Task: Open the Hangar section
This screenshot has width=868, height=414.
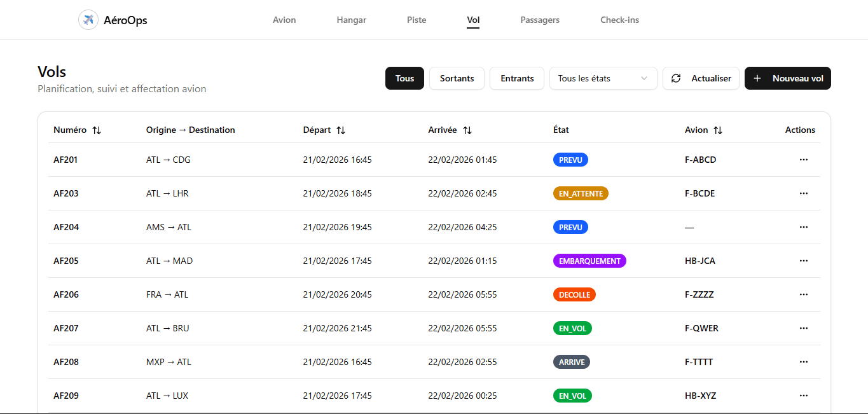Action: [351, 20]
